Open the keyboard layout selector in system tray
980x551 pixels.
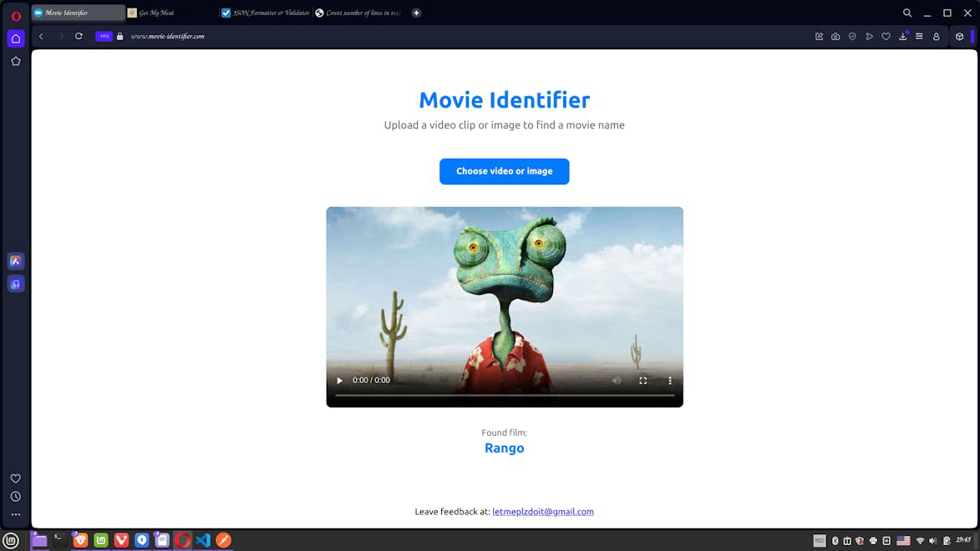pos(903,540)
